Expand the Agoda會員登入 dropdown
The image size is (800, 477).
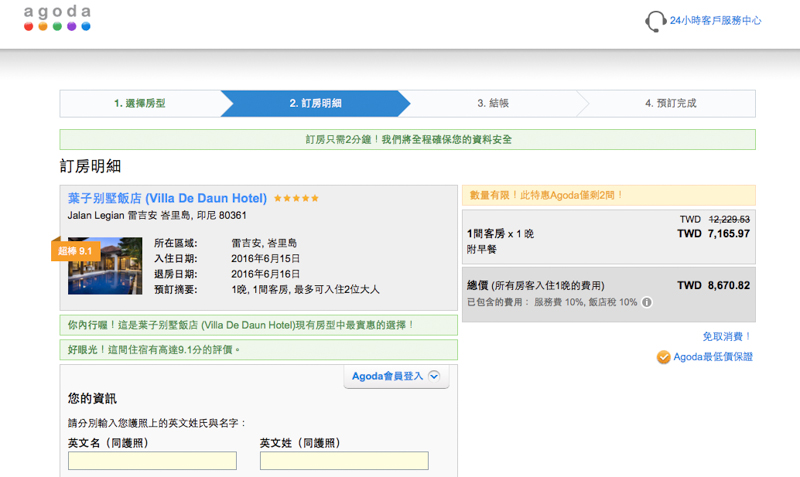[396, 376]
